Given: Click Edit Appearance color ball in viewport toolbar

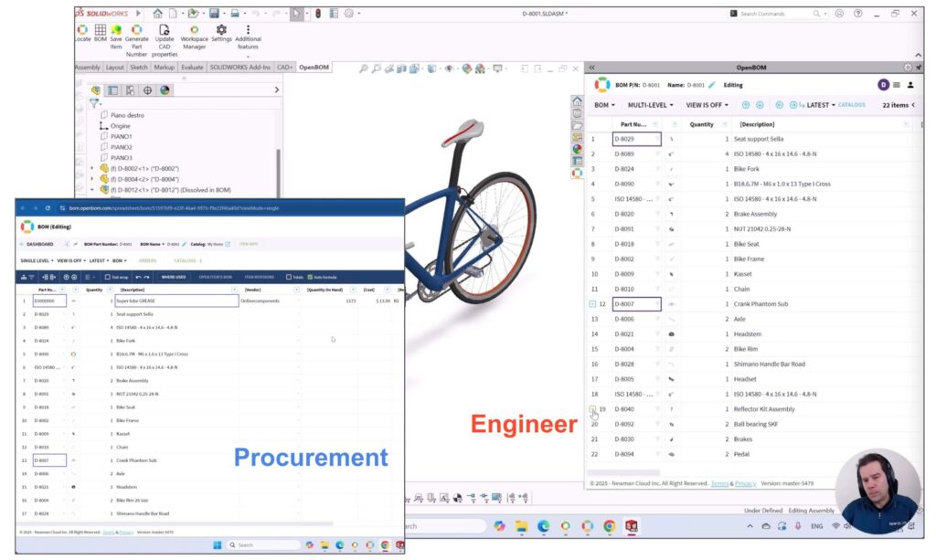Looking at the screenshot, I should click(x=467, y=69).
